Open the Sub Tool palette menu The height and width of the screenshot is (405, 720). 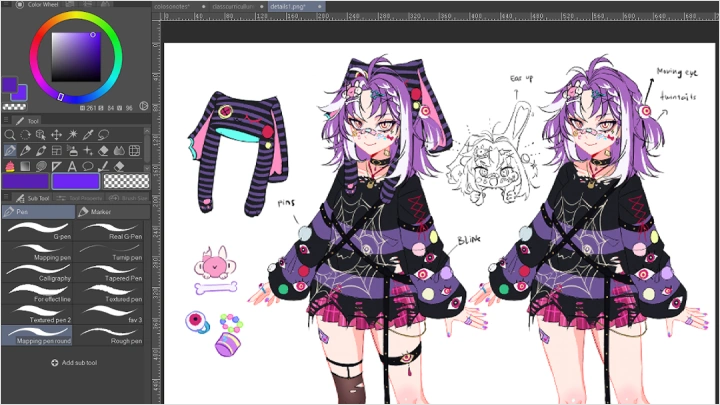tap(7, 199)
